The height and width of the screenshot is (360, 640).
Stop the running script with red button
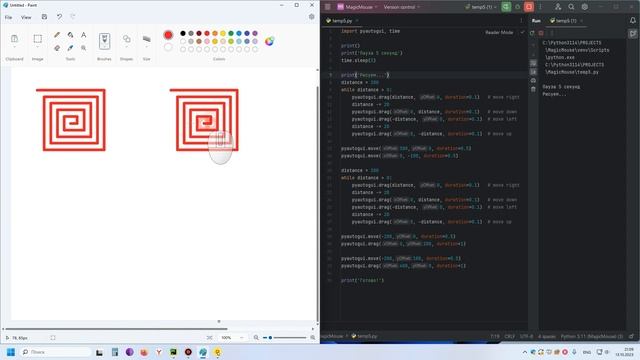coord(529,7)
